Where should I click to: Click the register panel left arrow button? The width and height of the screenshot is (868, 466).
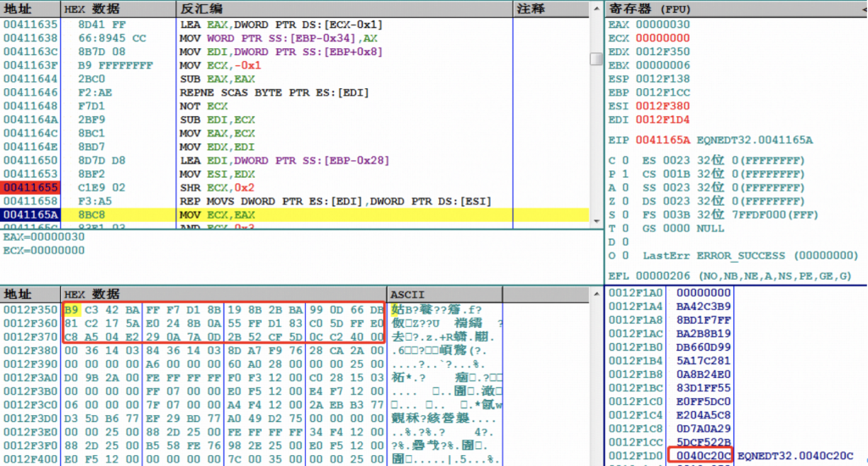(x=860, y=8)
